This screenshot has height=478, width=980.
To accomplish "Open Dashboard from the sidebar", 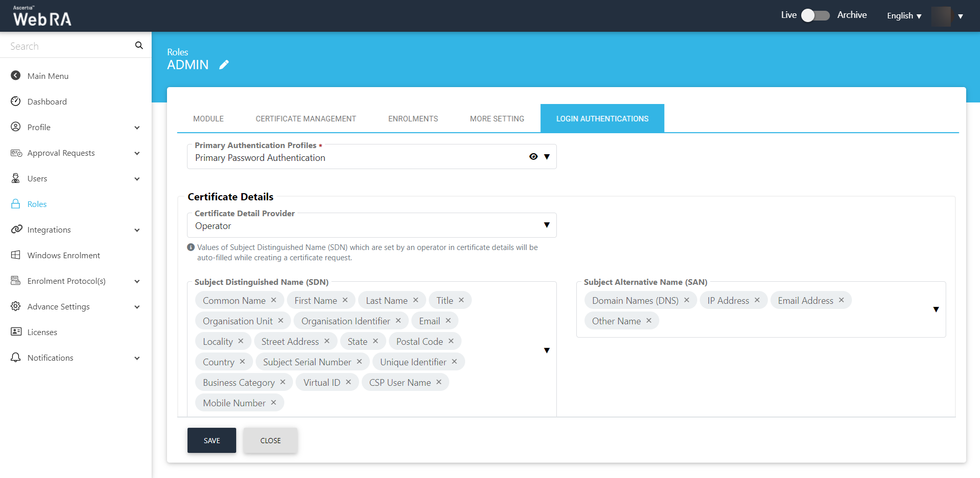I will pos(47,101).
